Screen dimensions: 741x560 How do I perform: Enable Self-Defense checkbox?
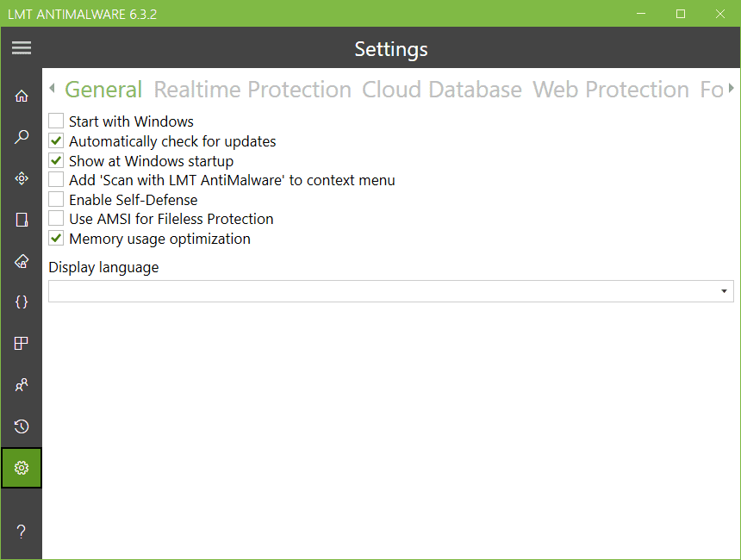[x=56, y=200]
